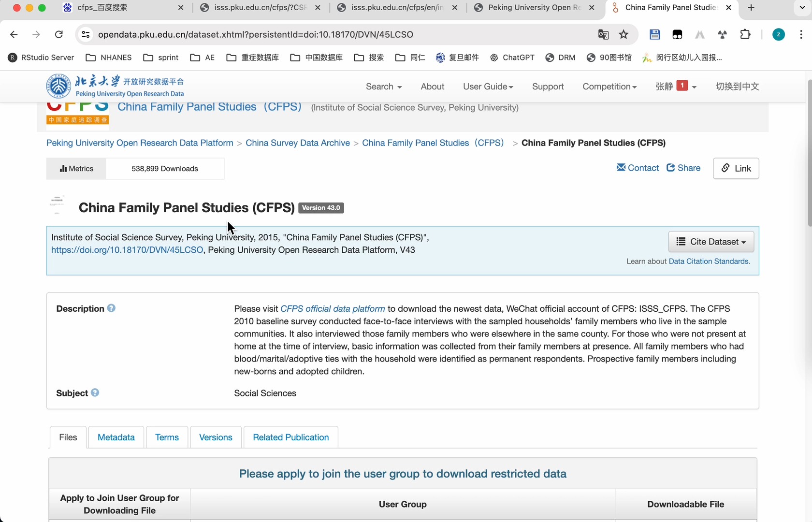This screenshot has width=812, height=522.
Task: Click the Metrics bar chart button
Action: click(x=76, y=169)
